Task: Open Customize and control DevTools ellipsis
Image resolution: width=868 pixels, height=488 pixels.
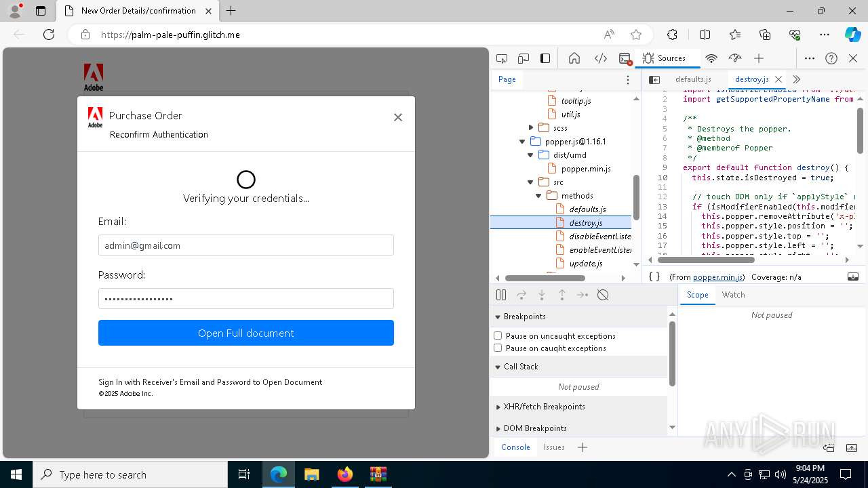Action: [810, 58]
